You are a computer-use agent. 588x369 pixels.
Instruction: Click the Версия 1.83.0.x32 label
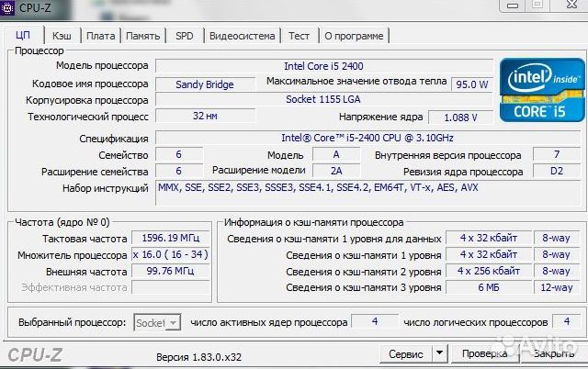click(198, 357)
